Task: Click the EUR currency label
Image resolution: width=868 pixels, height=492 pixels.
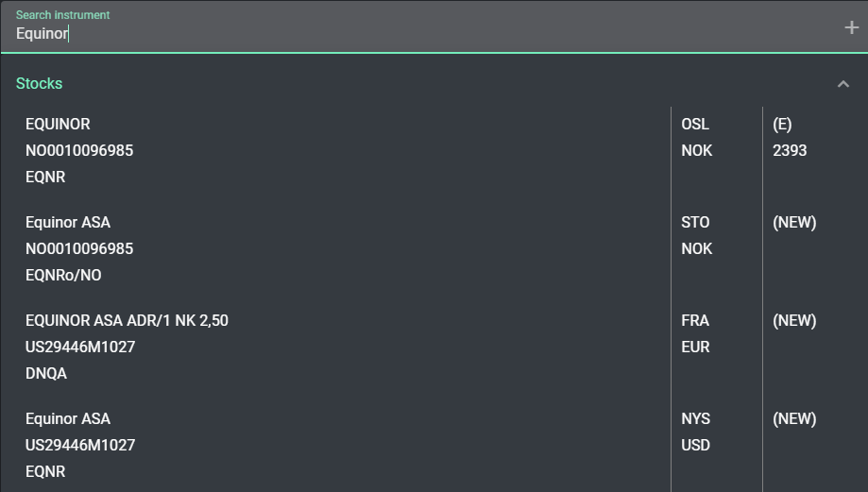Action: coord(695,348)
